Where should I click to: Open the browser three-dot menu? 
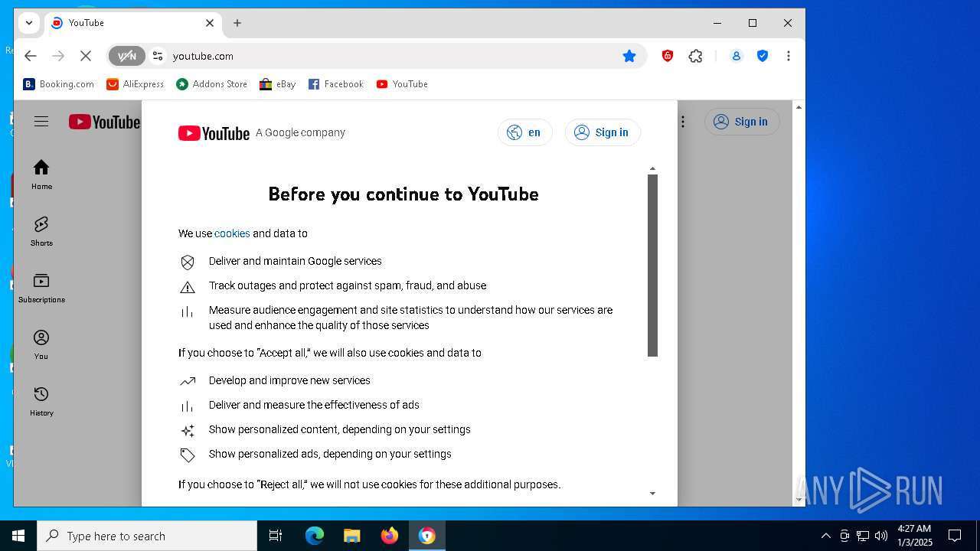pyautogui.click(x=789, y=56)
